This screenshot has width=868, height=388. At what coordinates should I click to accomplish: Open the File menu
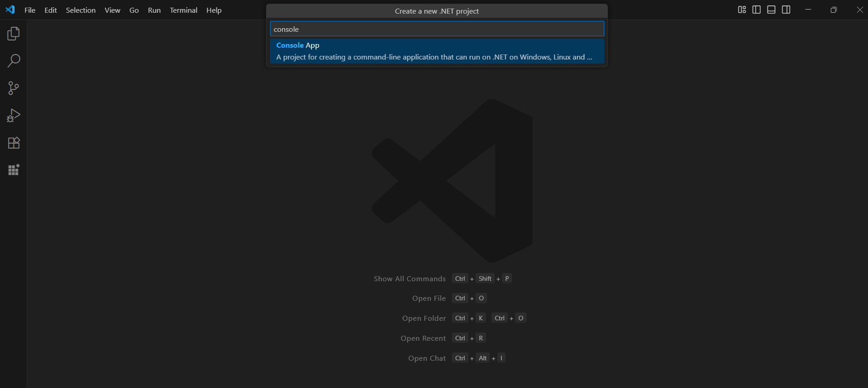pyautogui.click(x=30, y=10)
